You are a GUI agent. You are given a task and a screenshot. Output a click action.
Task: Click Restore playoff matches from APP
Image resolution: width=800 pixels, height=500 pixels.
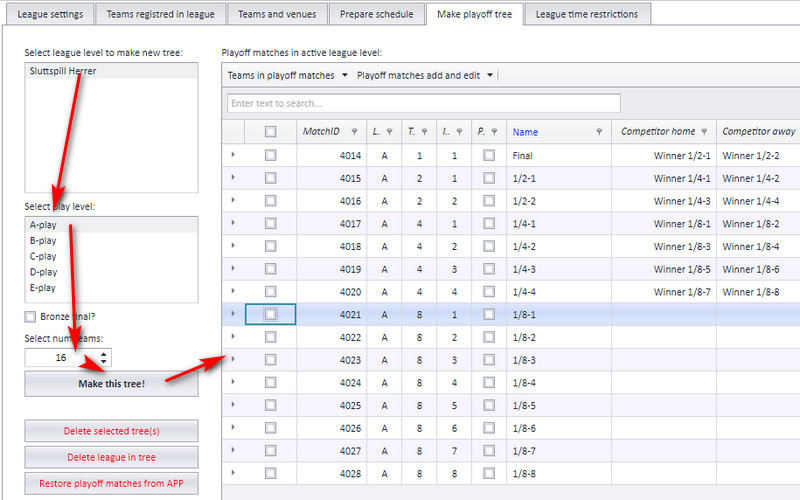click(111, 484)
